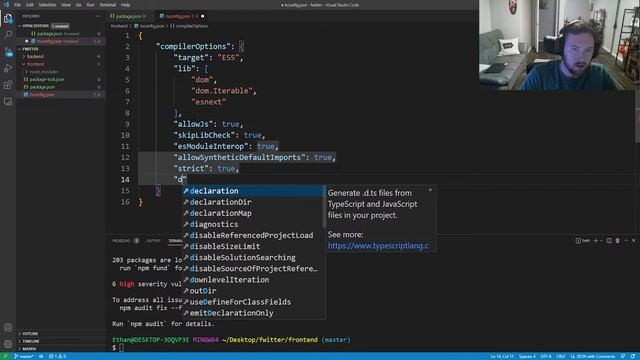
Task: Click the terminal command prompt input
Action: [x=121, y=348]
